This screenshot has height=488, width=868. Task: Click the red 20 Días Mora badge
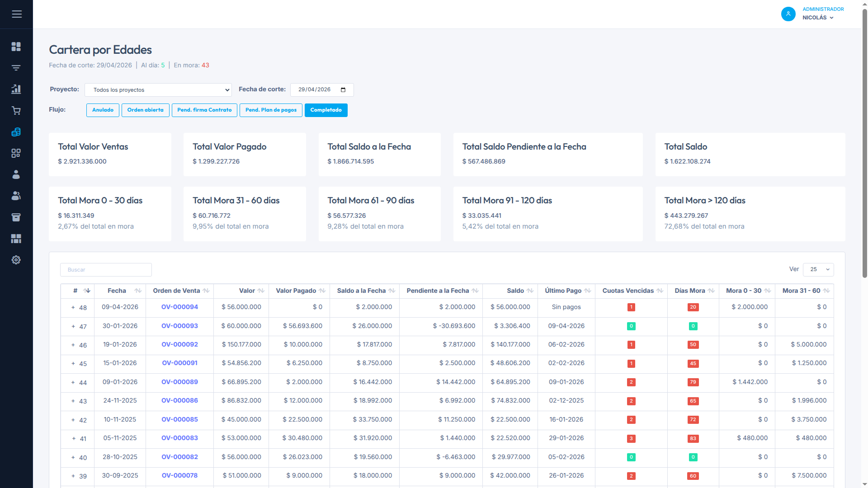[x=693, y=308]
